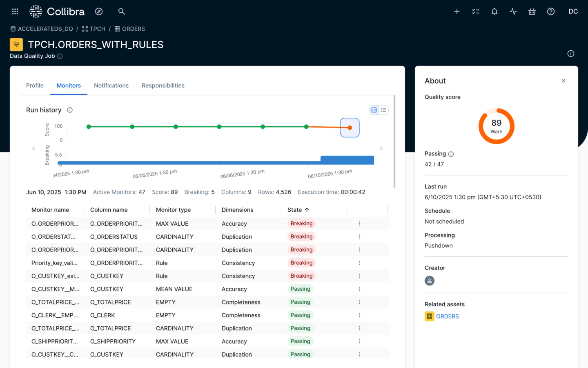This screenshot has width=588, height=368.
Task: Go to ACCELERATEDB_DQ breadcrumb
Action: [45, 29]
